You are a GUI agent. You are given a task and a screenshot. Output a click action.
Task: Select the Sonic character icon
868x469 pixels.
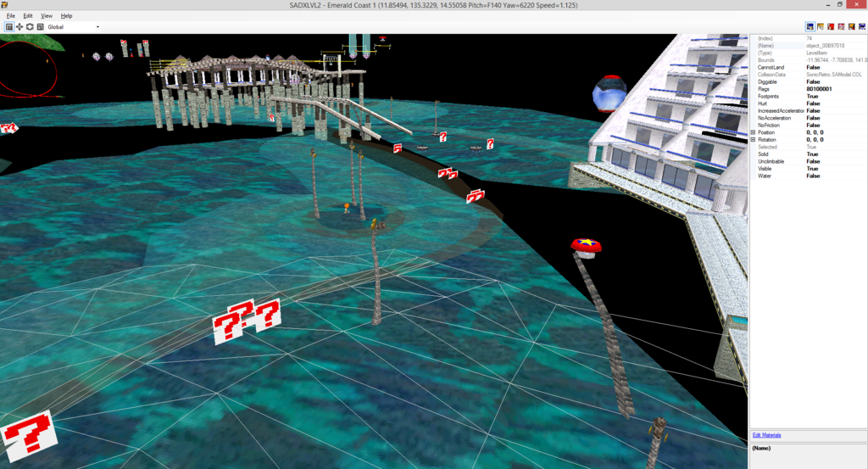click(x=810, y=27)
